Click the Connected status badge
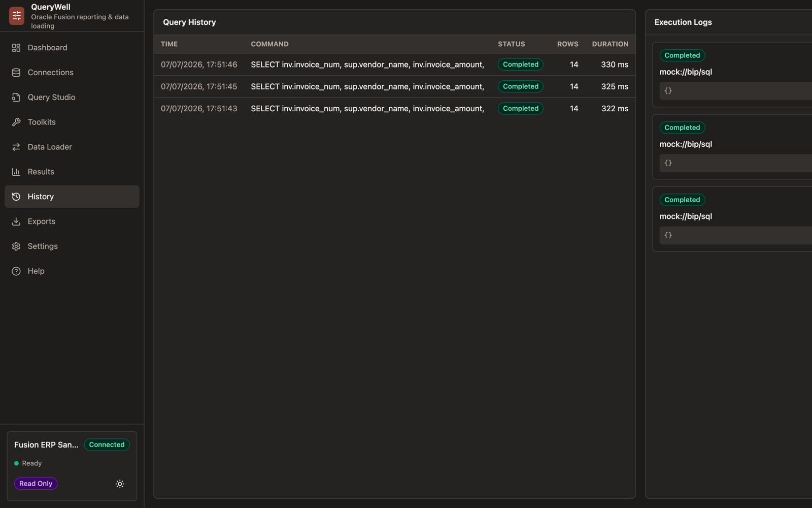This screenshot has width=812, height=508. click(107, 445)
